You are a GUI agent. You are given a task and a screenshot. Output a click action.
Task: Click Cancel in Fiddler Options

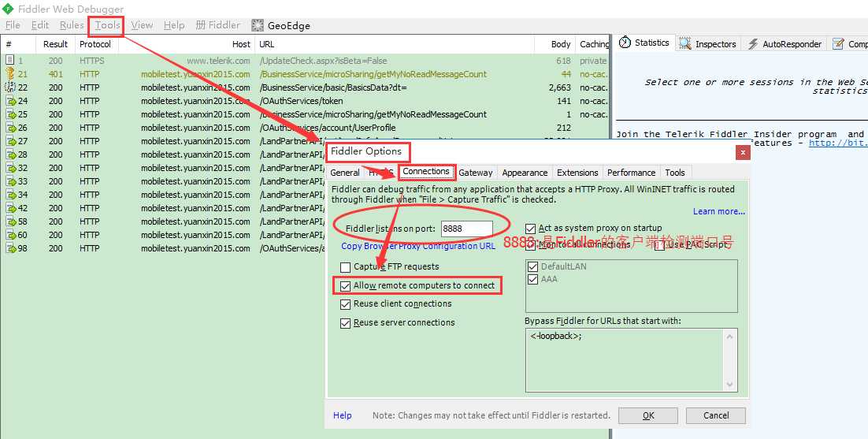point(716,415)
